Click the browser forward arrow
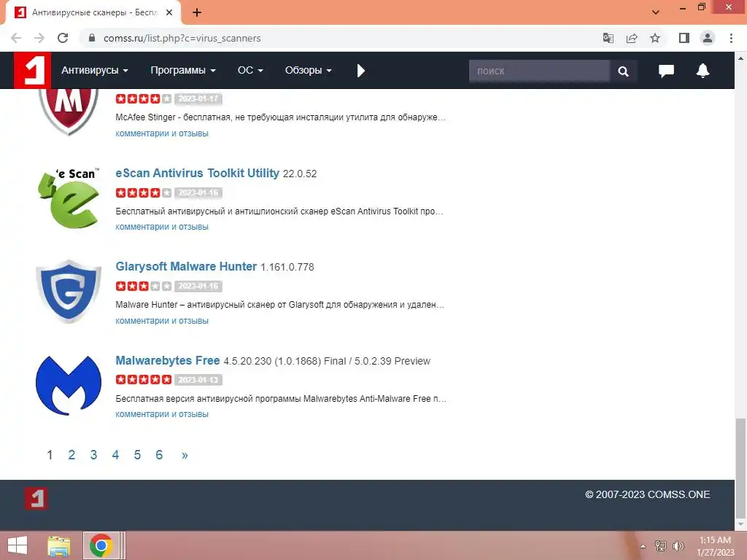 tap(39, 38)
